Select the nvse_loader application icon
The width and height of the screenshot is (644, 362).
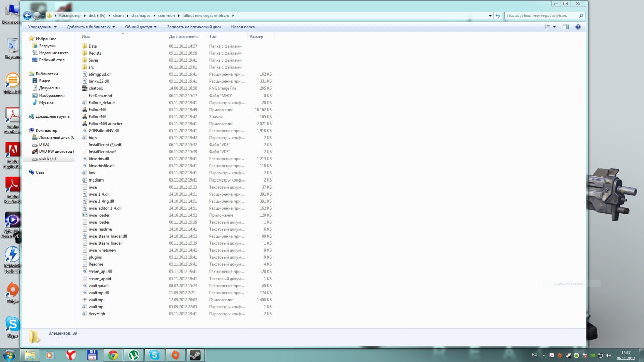84,215
